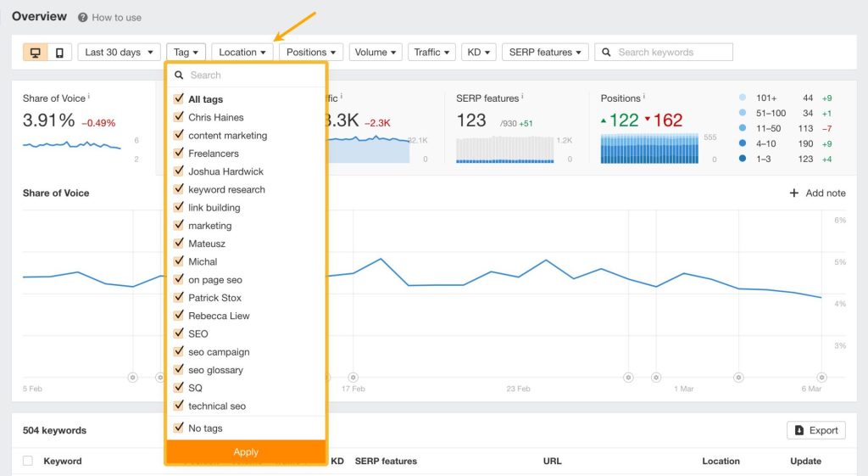Uncheck the keyword research tag
The width and height of the screenshot is (868, 476).
179,189
